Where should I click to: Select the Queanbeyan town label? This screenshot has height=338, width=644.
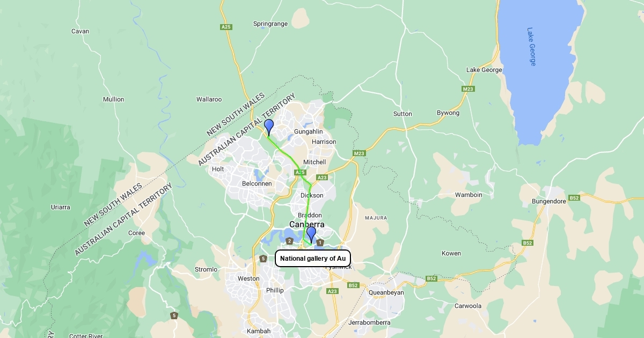(386, 292)
